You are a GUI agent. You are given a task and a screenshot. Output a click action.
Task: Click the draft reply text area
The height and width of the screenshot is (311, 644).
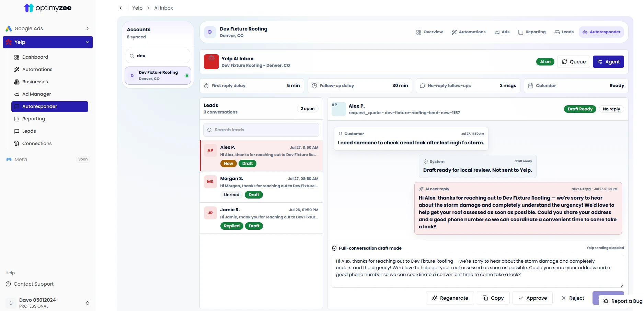[478, 271]
